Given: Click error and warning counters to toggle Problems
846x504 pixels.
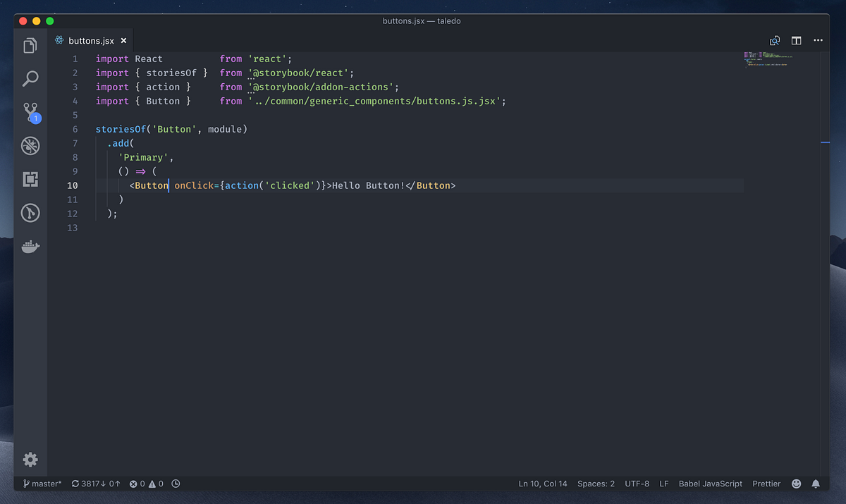Looking at the screenshot, I should tap(146, 484).
